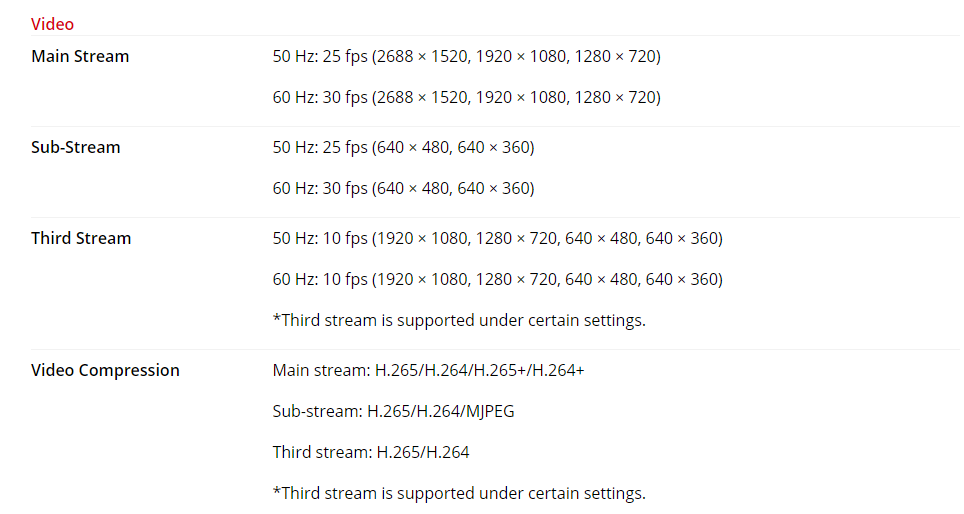
Task: Click third stream note under Video Compression
Action: [x=459, y=493]
